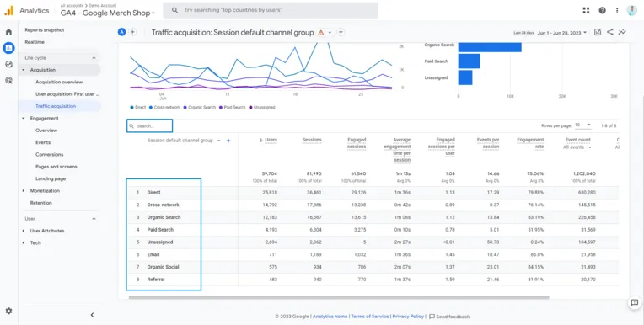Open the Conversions report

tap(49, 155)
